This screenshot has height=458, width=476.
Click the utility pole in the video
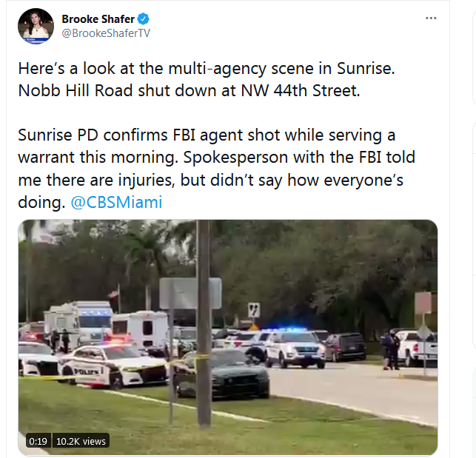tap(204, 323)
